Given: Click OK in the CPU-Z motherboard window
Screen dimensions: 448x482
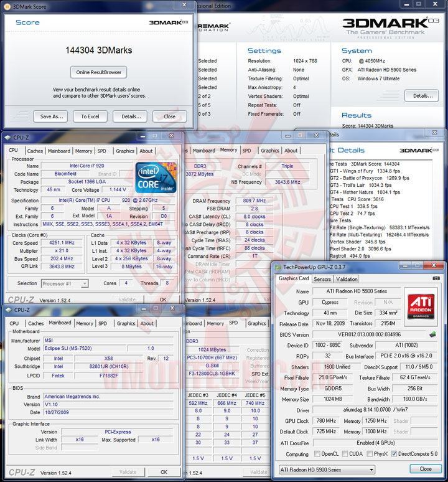Looking at the screenshot, I should click(x=164, y=472).
